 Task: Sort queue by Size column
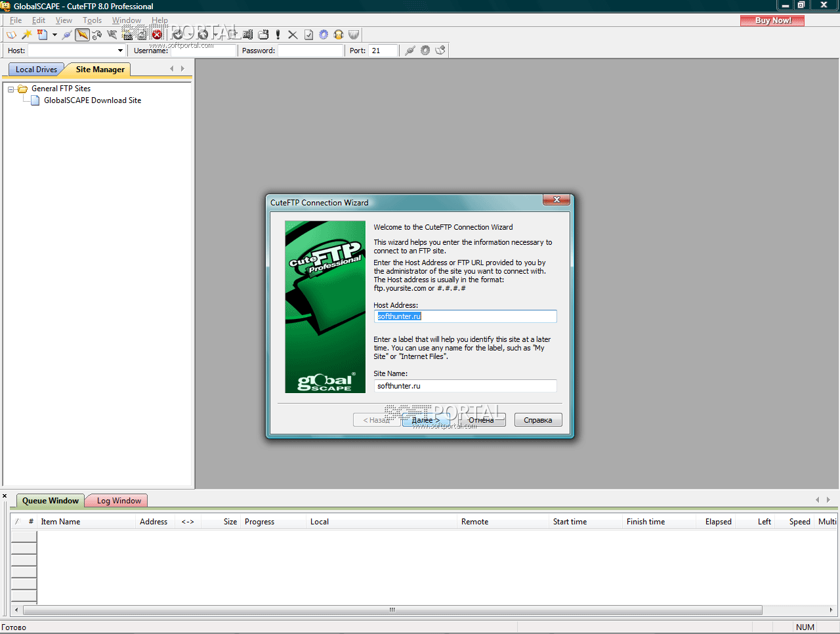[221, 522]
